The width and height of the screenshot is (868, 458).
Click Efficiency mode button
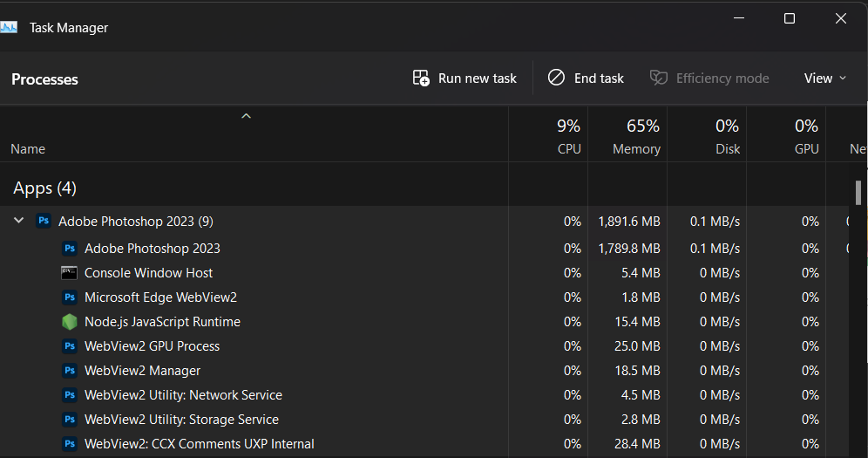point(709,79)
